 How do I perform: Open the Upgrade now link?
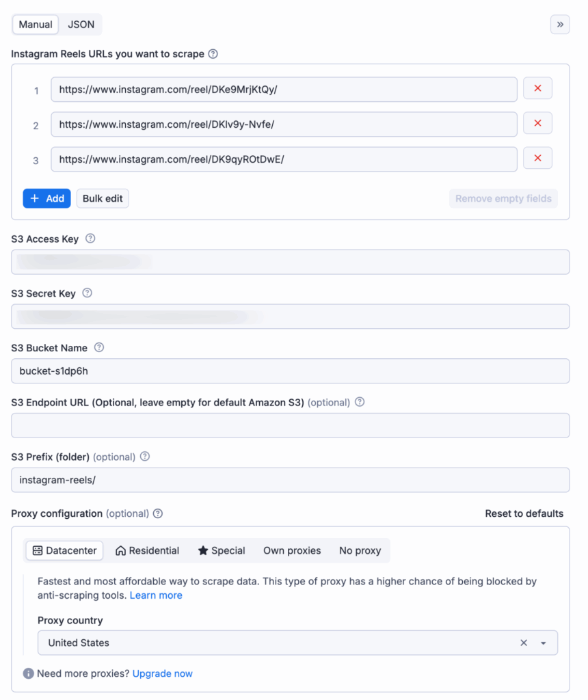163,673
